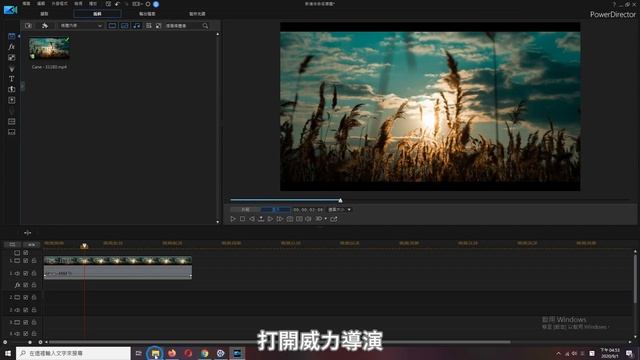Open the Particle Room
This screenshot has width=640, height=360.
pyautogui.click(x=11, y=68)
